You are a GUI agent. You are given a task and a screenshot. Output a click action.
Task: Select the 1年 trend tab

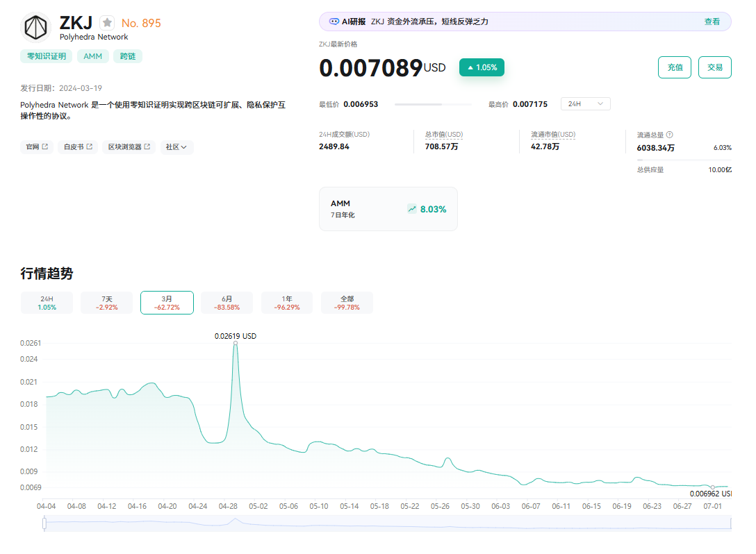click(x=287, y=303)
